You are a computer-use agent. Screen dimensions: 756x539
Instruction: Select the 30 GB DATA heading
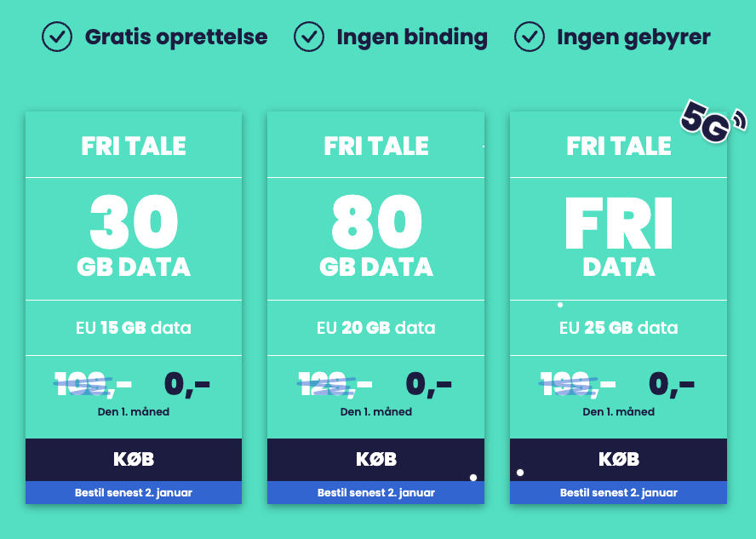click(134, 236)
